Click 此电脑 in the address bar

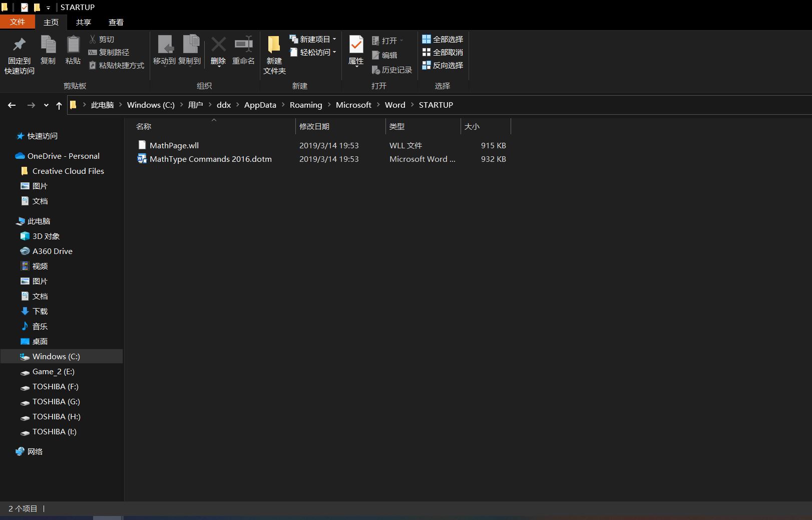click(102, 105)
